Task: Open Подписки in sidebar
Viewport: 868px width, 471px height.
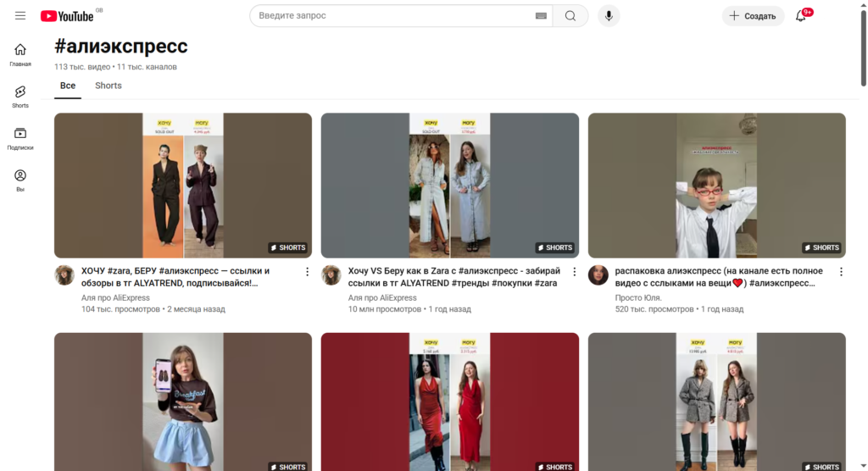Action: (x=20, y=138)
